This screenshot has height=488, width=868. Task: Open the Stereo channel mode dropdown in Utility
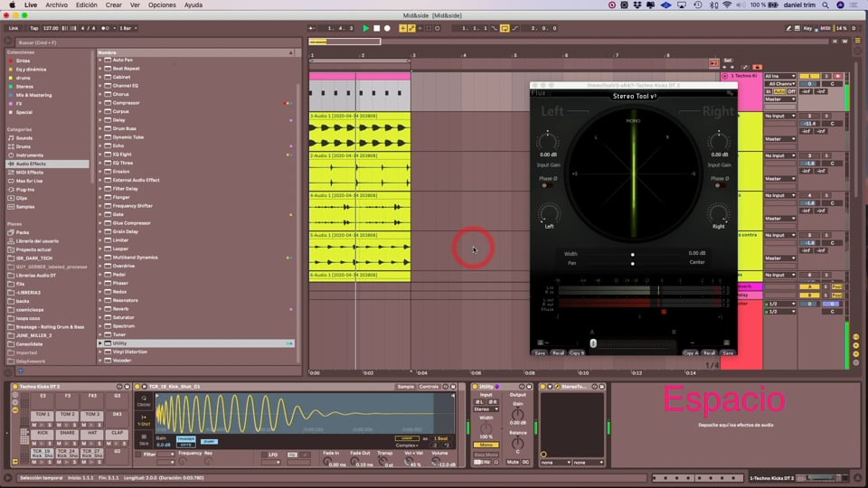click(486, 409)
